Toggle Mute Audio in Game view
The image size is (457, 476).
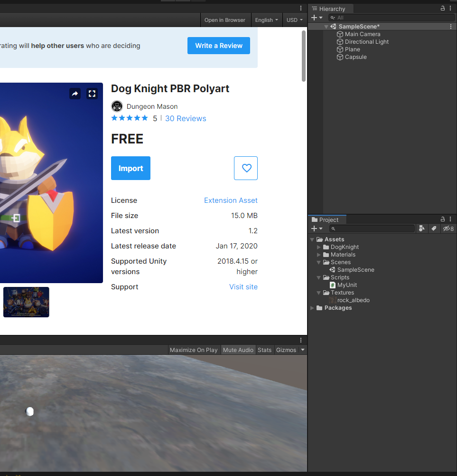pyautogui.click(x=238, y=350)
